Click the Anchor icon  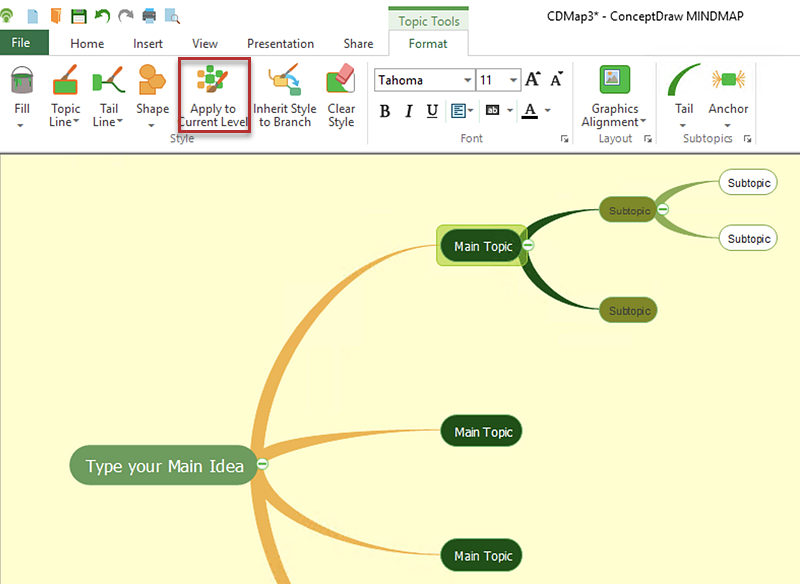click(x=728, y=80)
